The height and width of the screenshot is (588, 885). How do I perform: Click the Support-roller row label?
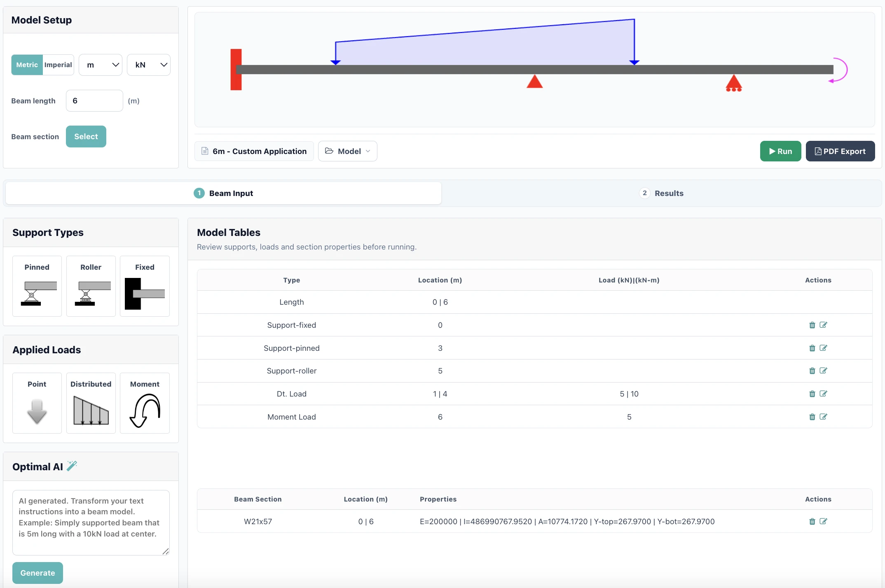(292, 371)
